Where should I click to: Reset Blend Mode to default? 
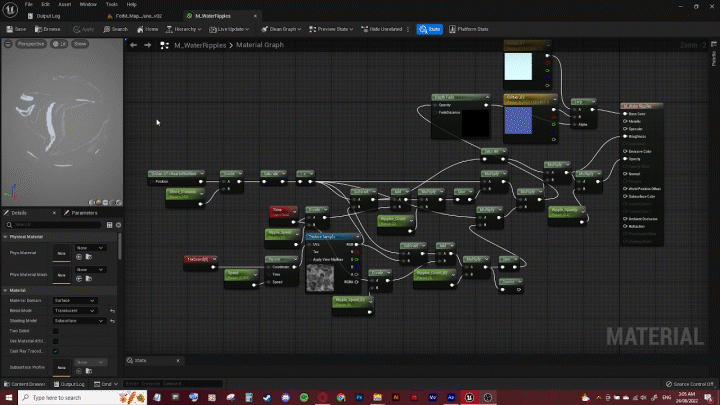pos(112,311)
